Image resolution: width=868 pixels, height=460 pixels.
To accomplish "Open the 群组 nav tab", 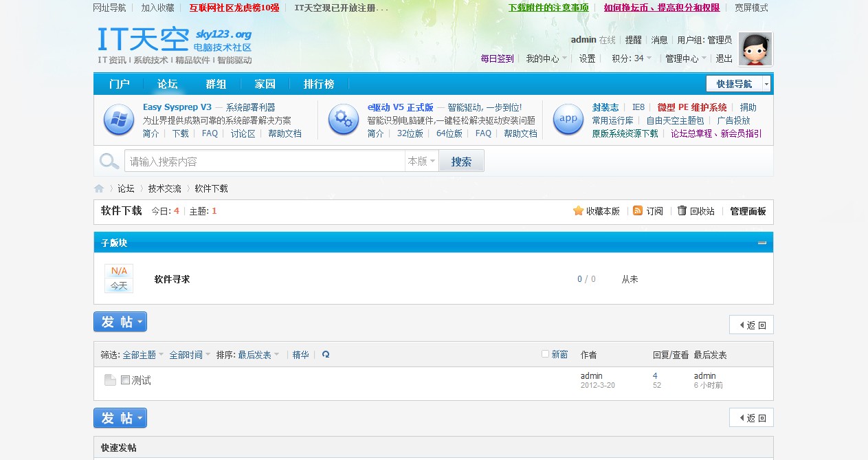I will pos(216,84).
